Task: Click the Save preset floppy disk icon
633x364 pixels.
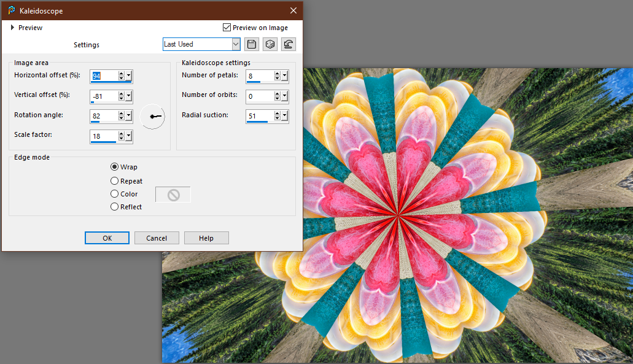Action: pos(252,44)
